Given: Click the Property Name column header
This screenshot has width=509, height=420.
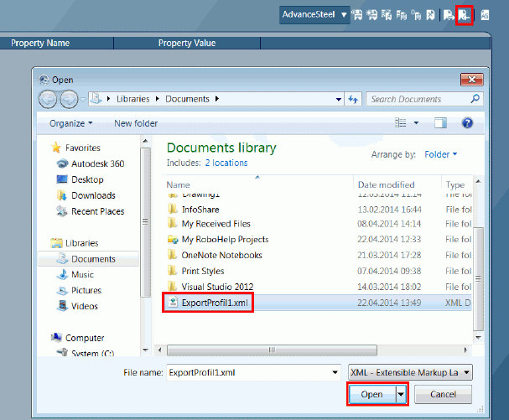Looking at the screenshot, I should (x=40, y=43).
